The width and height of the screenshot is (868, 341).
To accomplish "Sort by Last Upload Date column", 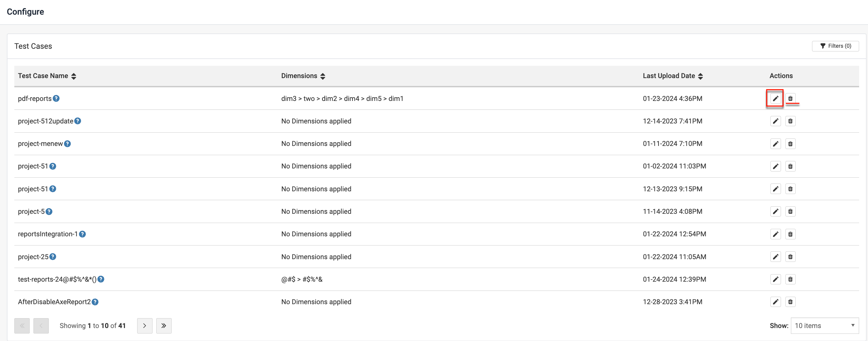I will pos(700,76).
